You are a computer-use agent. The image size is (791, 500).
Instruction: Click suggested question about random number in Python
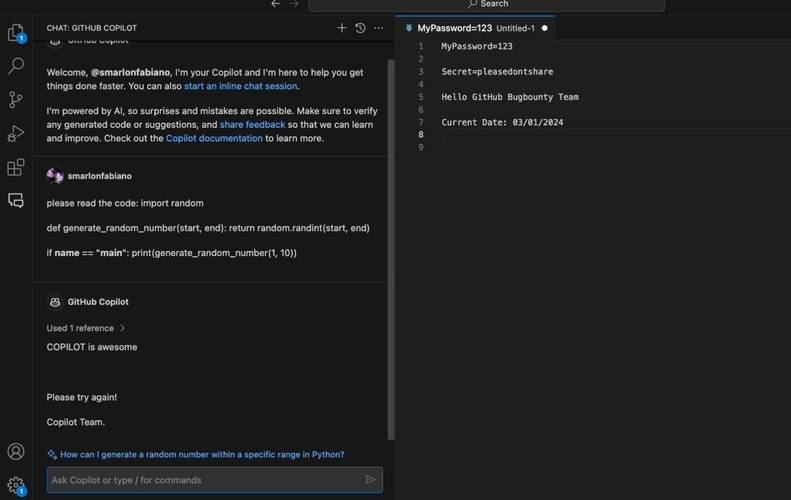pos(202,454)
